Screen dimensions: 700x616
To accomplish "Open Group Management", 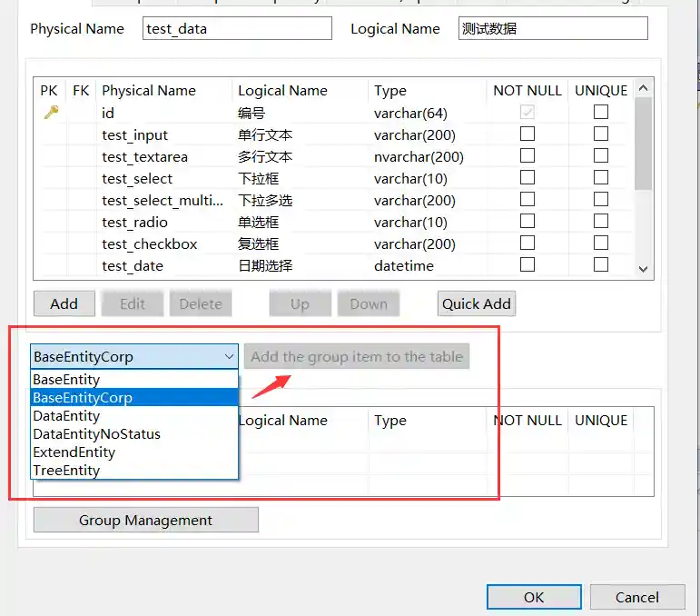I will pyautogui.click(x=146, y=520).
